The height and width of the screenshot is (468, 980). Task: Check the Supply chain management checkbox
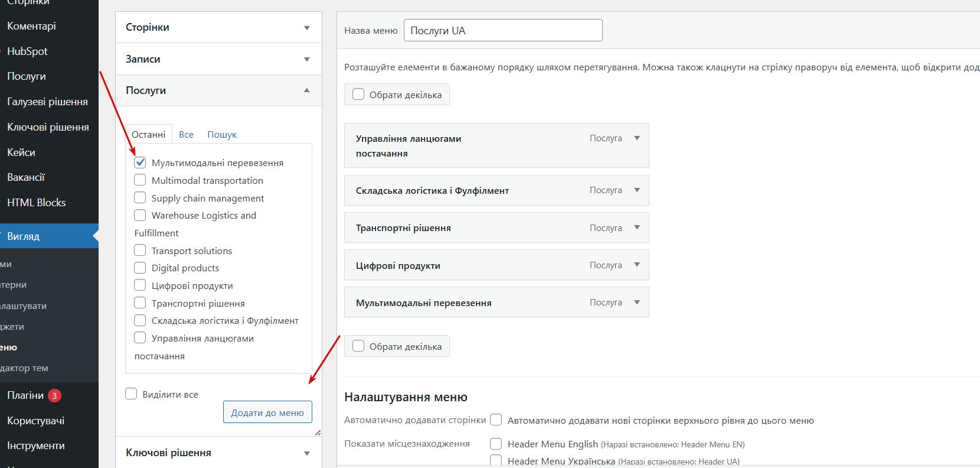coord(140,197)
